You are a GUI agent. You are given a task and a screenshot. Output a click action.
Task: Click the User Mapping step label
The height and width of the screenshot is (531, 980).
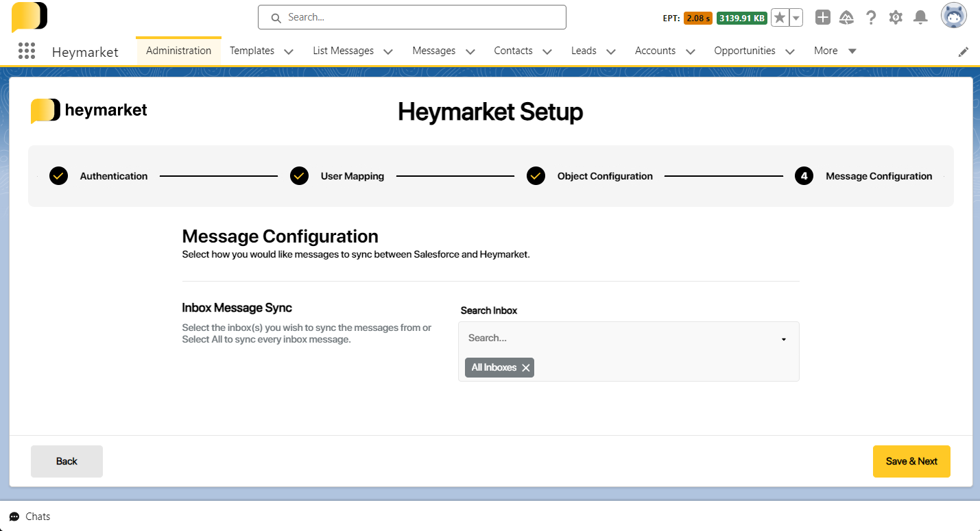coord(352,176)
